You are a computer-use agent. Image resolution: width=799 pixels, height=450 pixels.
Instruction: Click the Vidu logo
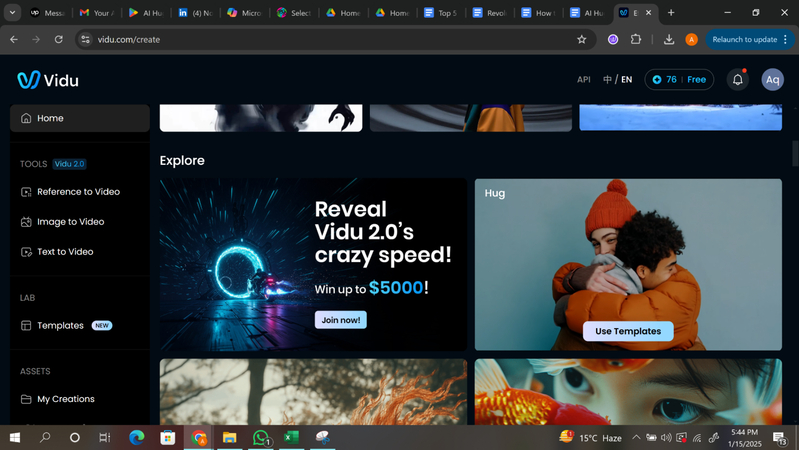[48, 80]
